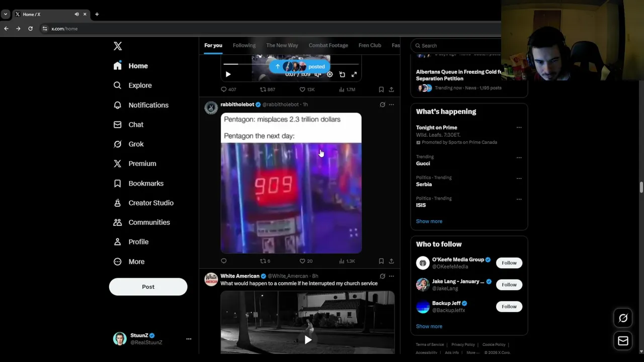Open the floating messages button
The height and width of the screenshot is (362, 644).
[x=623, y=341]
